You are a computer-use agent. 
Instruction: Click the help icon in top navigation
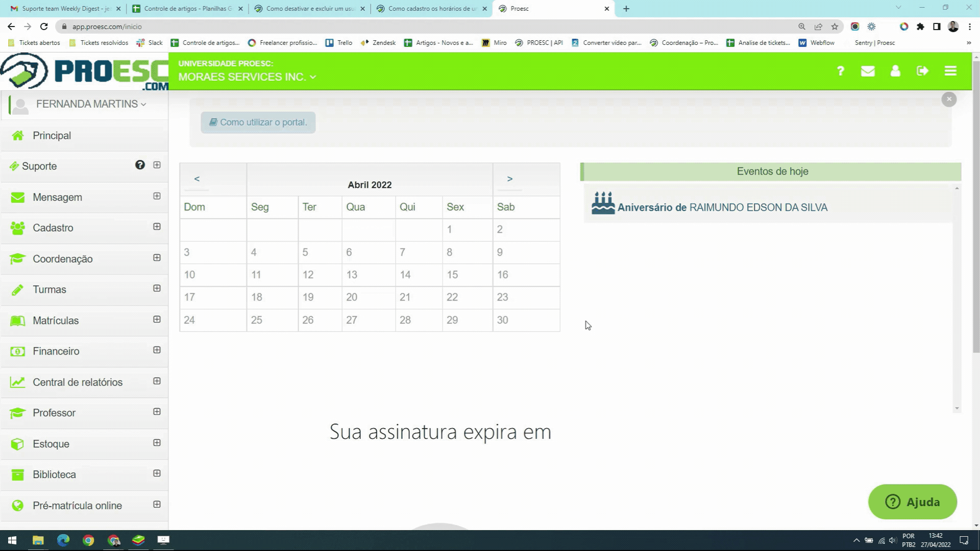pyautogui.click(x=840, y=70)
